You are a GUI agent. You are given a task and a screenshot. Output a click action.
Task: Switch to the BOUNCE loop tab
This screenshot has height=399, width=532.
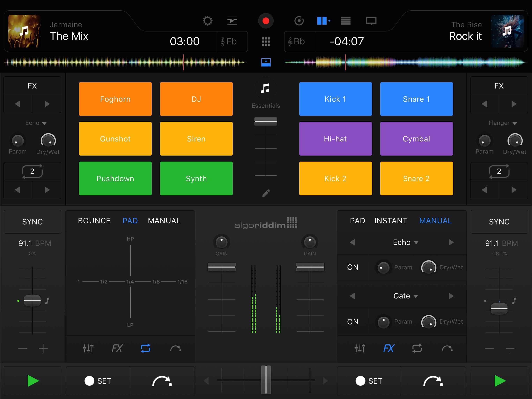[x=94, y=221]
